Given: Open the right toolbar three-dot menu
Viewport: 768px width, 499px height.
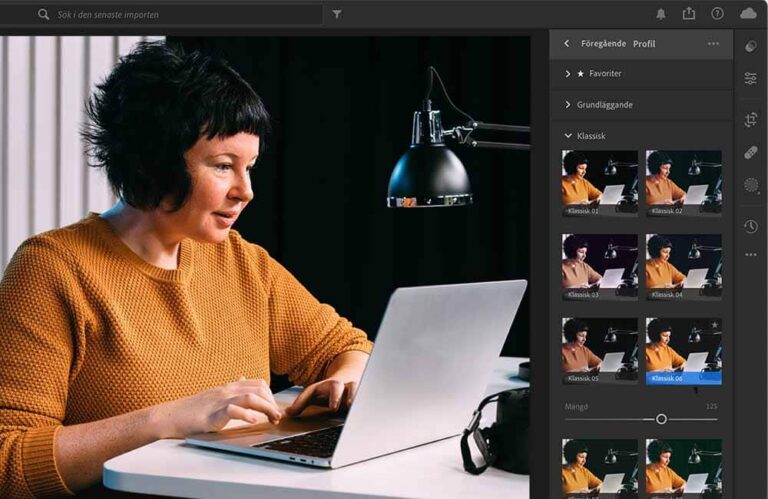Looking at the screenshot, I should [751, 255].
